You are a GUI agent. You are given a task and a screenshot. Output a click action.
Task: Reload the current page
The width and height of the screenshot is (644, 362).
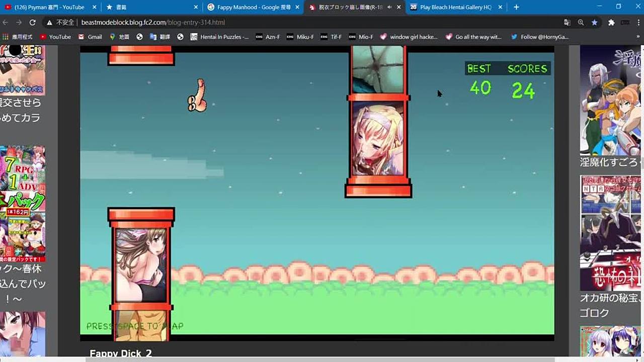(33, 23)
